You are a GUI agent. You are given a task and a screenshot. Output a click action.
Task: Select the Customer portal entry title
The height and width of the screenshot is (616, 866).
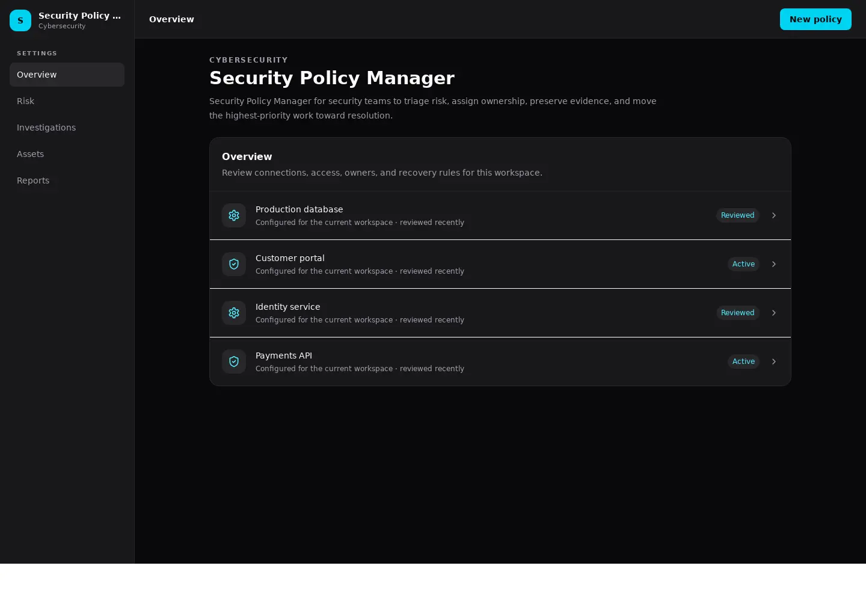pyautogui.click(x=290, y=258)
